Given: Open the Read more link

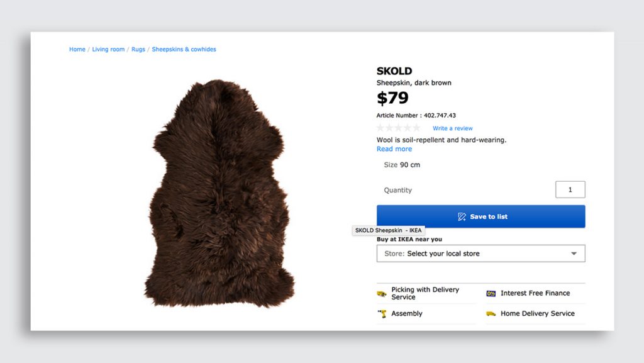Looking at the screenshot, I should pyautogui.click(x=394, y=148).
